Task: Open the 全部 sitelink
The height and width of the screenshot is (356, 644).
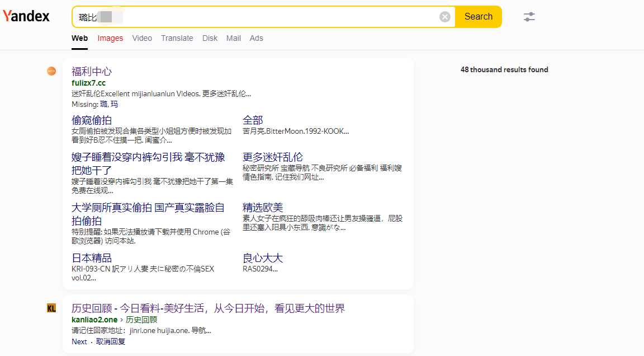Action: [x=253, y=120]
